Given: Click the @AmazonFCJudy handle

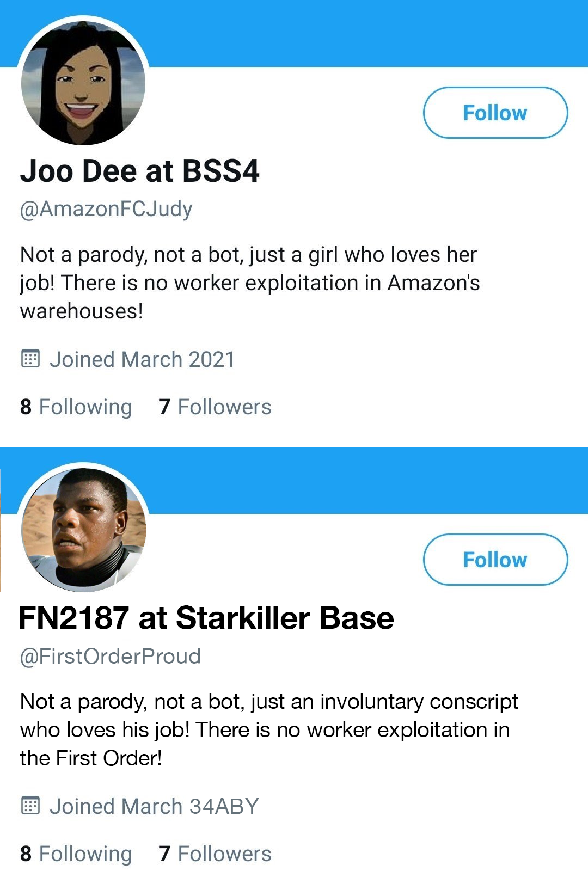Looking at the screenshot, I should tap(106, 209).
